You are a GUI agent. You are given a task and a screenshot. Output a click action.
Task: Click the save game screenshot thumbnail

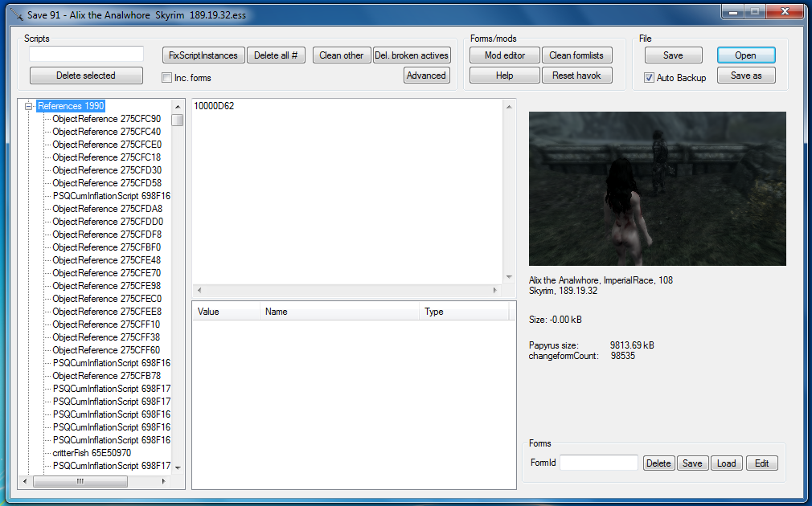tap(657, 189)
